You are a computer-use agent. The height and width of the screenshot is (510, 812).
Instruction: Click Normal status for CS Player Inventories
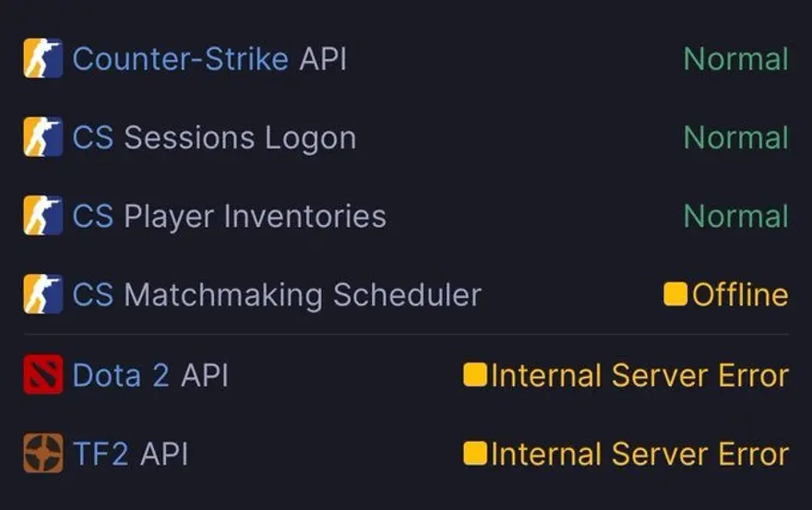click(x=735, y=217)
